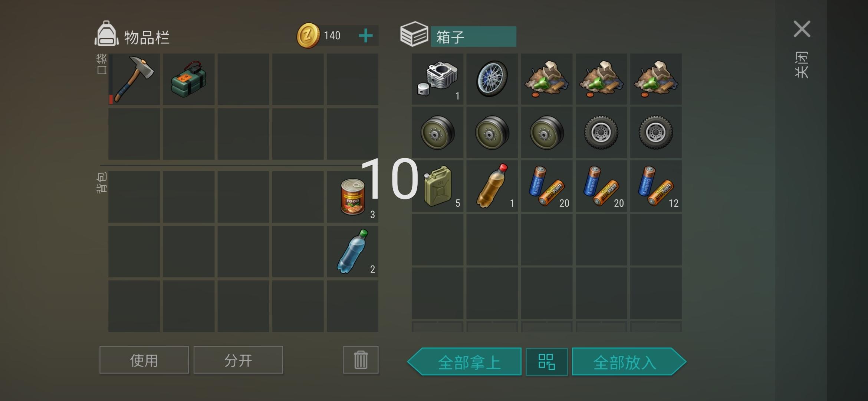Add coins with the plus button
The height and width of the screenshot is (401, 868).
(365, 36)
